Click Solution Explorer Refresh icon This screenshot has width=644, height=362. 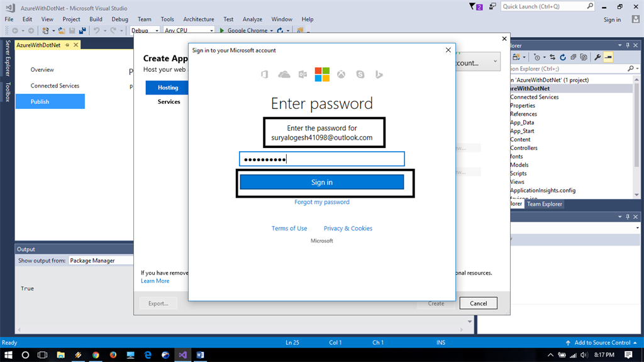(563, 57)
